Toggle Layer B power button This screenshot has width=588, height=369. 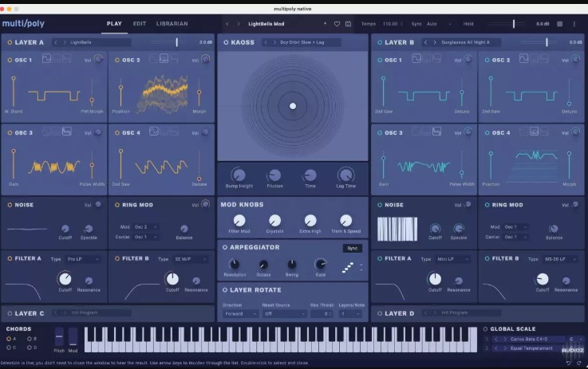380,42
